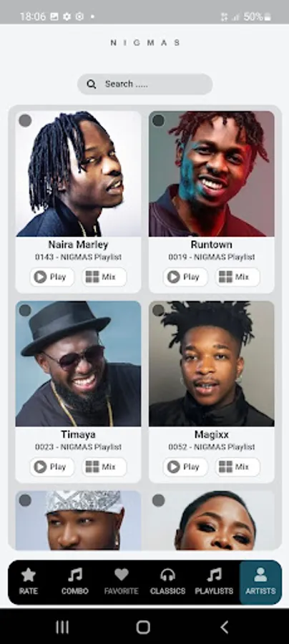This screenshot has height=644, width=289.
Task: Open the Rate star tab
Action: tap(29, 582)
